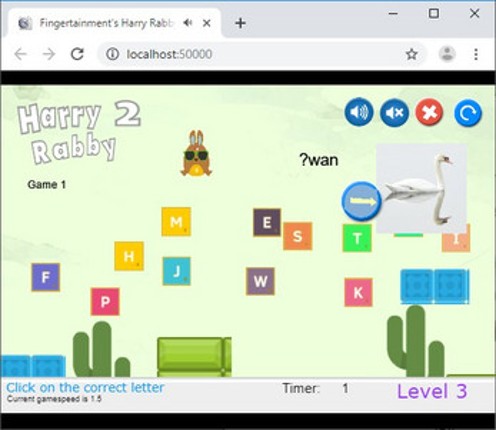Open the browser profile avatar menu
496x430 pixels.
click(447, 54)
